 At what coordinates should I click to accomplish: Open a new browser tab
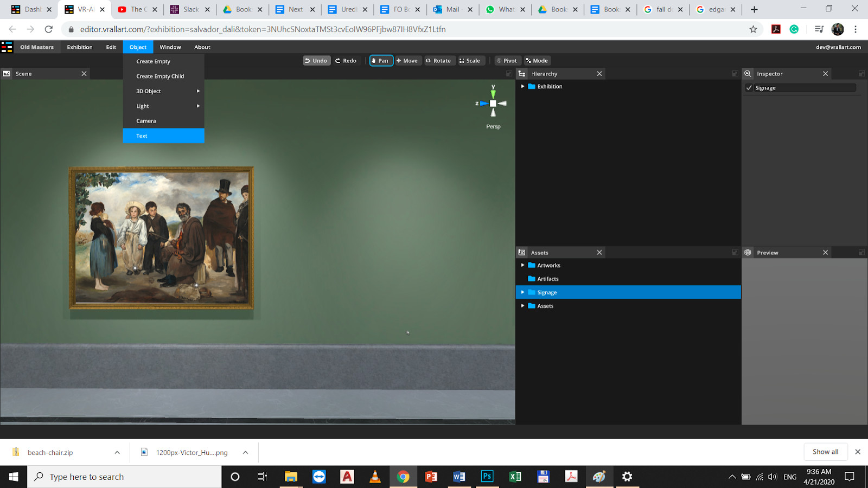pos(754,9)
